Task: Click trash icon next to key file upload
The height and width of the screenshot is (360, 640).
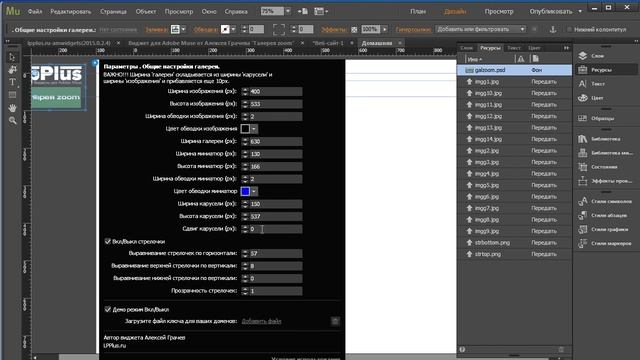Action: pos(335,321)
